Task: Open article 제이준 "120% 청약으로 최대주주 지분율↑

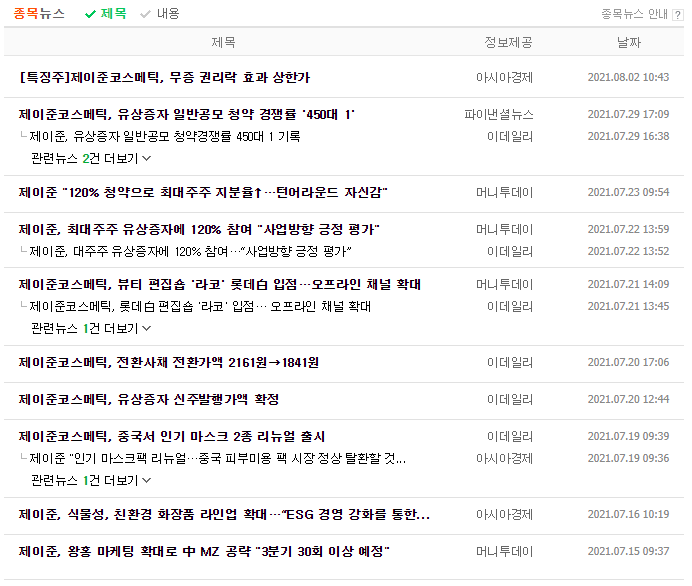Action: coord(203,192)
